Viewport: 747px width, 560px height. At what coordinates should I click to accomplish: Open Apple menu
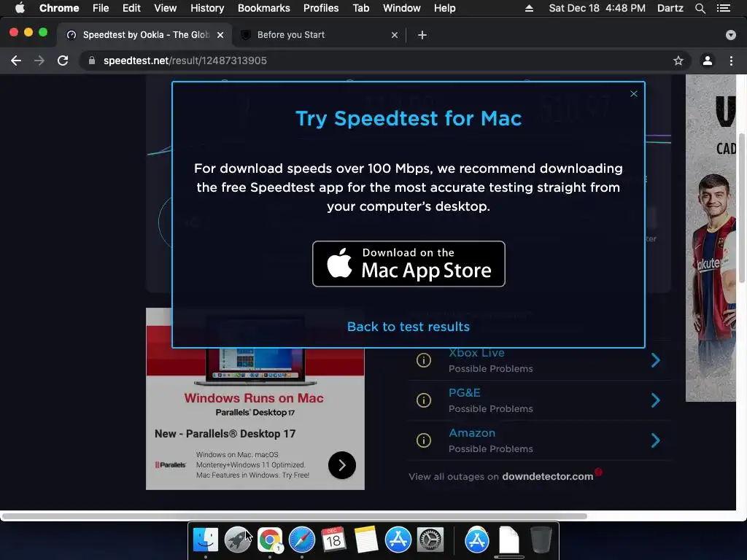(x=20, y=8)
